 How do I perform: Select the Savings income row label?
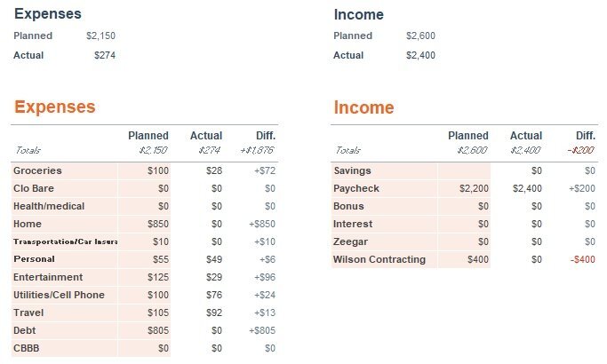tap(353, 170)
